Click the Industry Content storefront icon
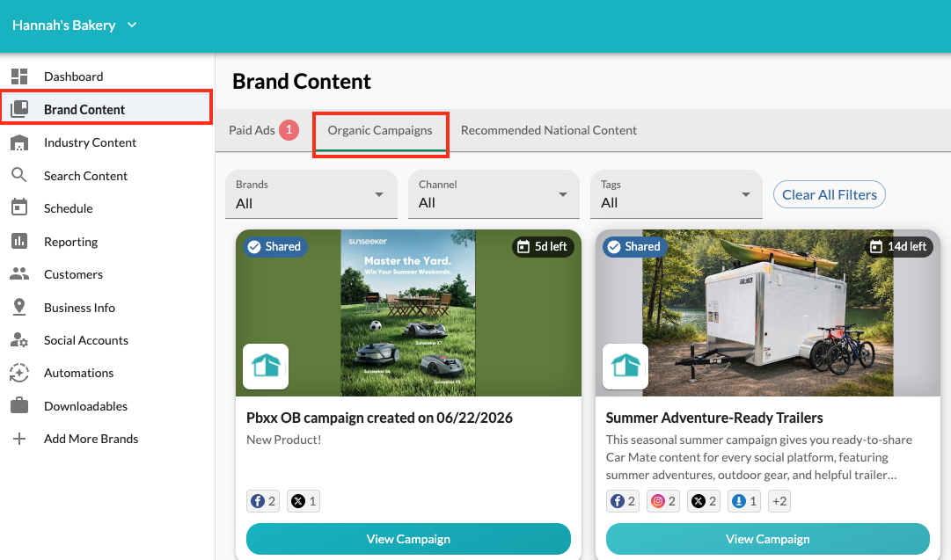 pos(19,142)
